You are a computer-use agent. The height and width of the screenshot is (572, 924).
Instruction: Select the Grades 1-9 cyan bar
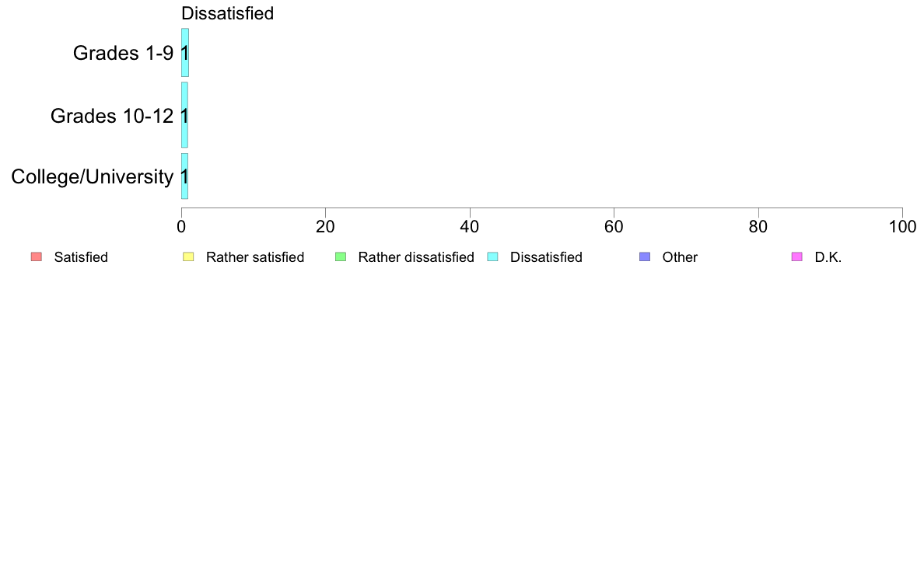coord(185,52)
